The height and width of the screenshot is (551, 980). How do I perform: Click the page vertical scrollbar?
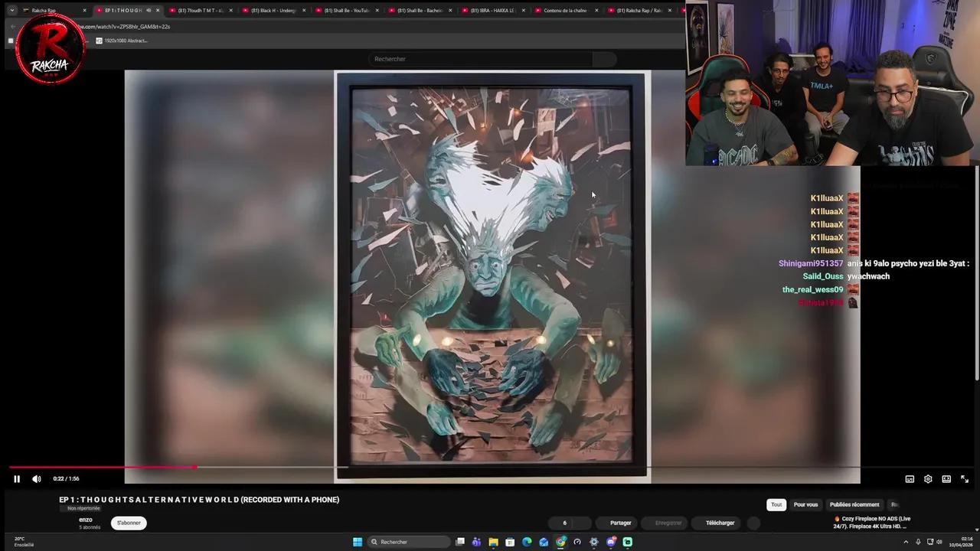click(x=977, y=272)
